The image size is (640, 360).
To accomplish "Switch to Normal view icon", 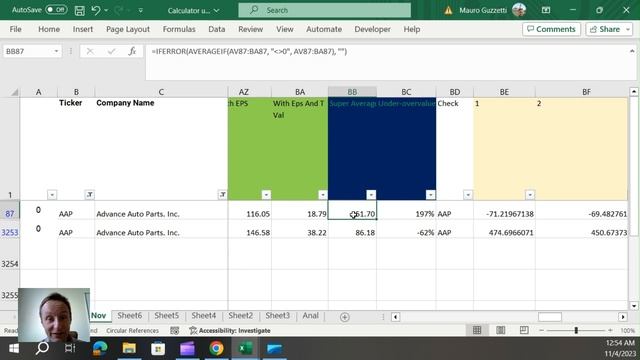I will click(477, 330).
